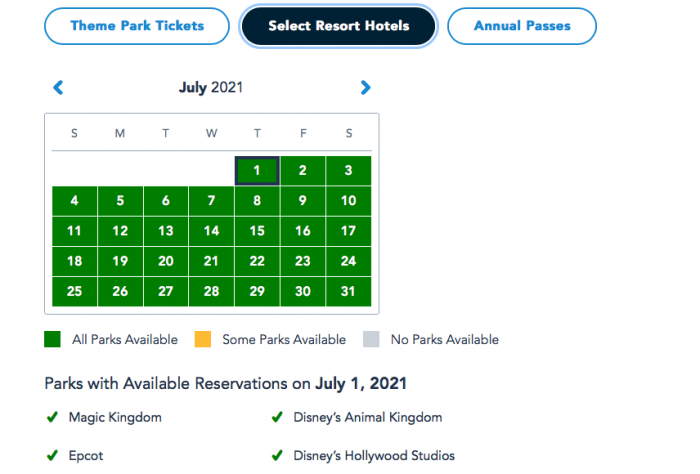Choose July 22 date cell
Screen dimensions: 700x474
[x=257, y=261]
